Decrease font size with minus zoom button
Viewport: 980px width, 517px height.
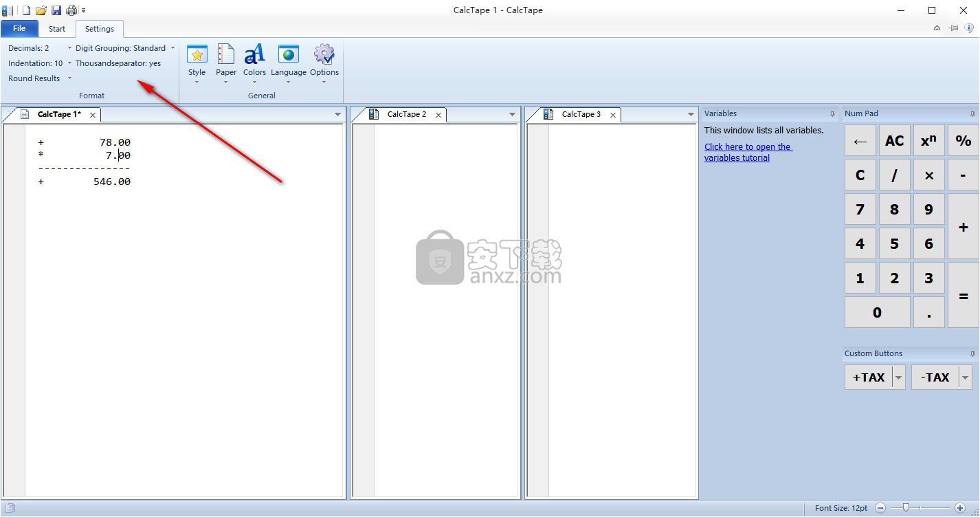880,508
